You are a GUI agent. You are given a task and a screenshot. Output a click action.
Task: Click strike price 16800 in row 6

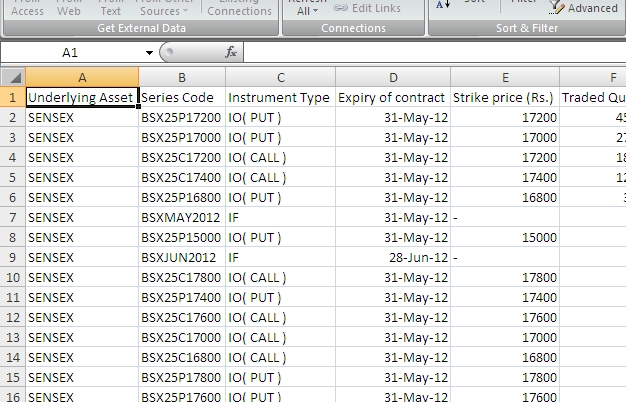tap(505, 197)
